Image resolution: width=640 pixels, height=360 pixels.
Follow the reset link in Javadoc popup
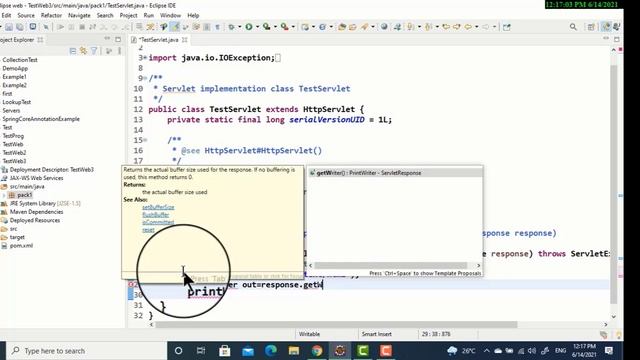148,230
